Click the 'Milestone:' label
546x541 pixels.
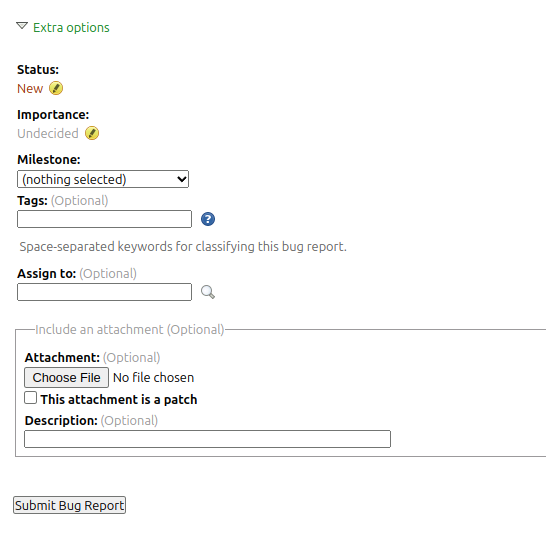tap(49, 159)
